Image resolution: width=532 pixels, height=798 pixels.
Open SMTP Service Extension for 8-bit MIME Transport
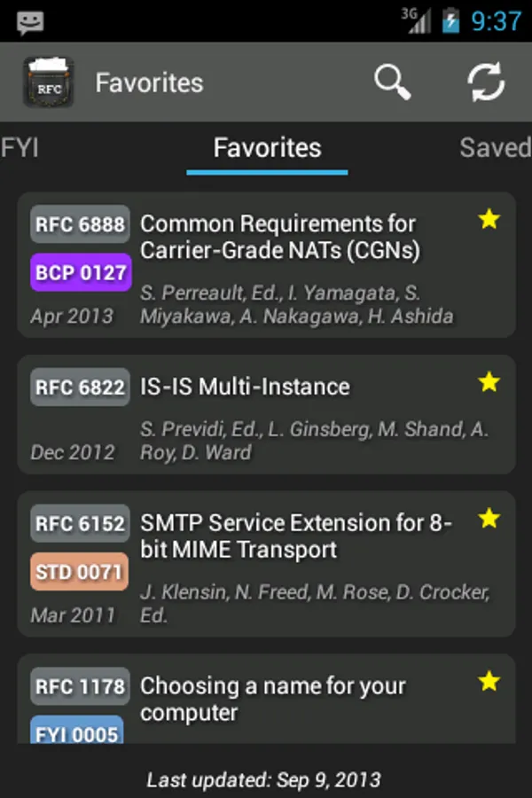pyautogui.click(x=296, y=536)
